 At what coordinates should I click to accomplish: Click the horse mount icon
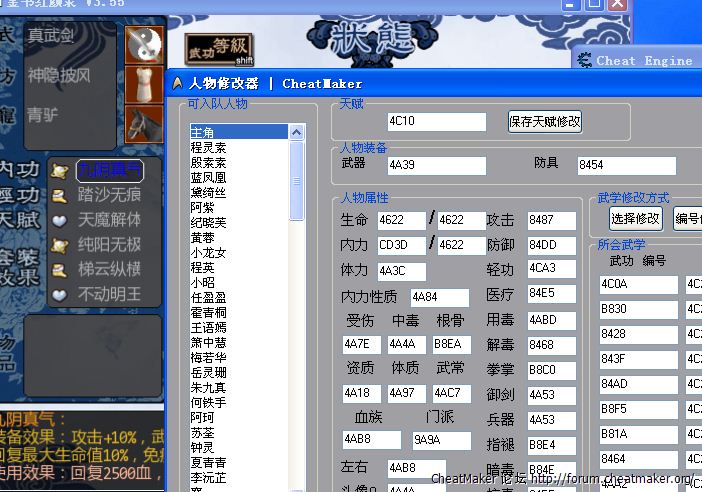click(143, 123)
